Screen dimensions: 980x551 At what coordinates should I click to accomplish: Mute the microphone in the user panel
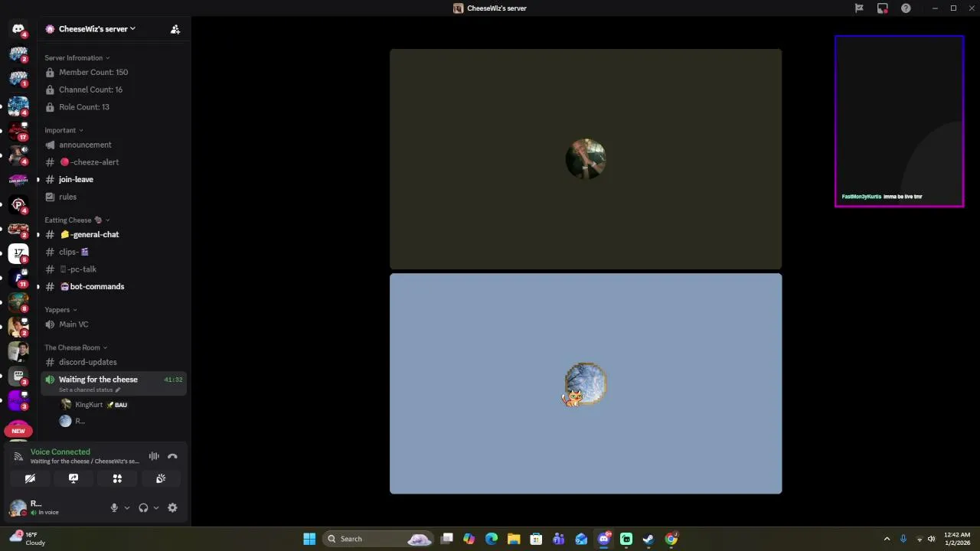(114, 507)
